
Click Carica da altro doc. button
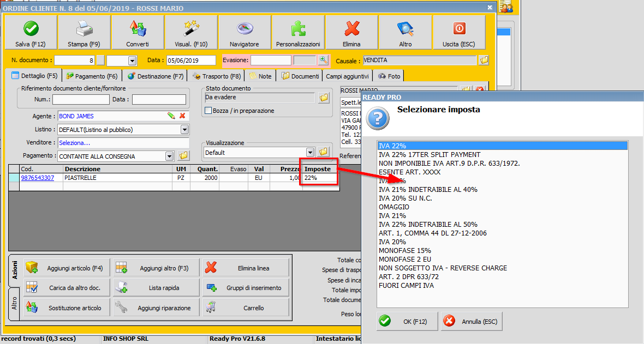tap(67, 288)
